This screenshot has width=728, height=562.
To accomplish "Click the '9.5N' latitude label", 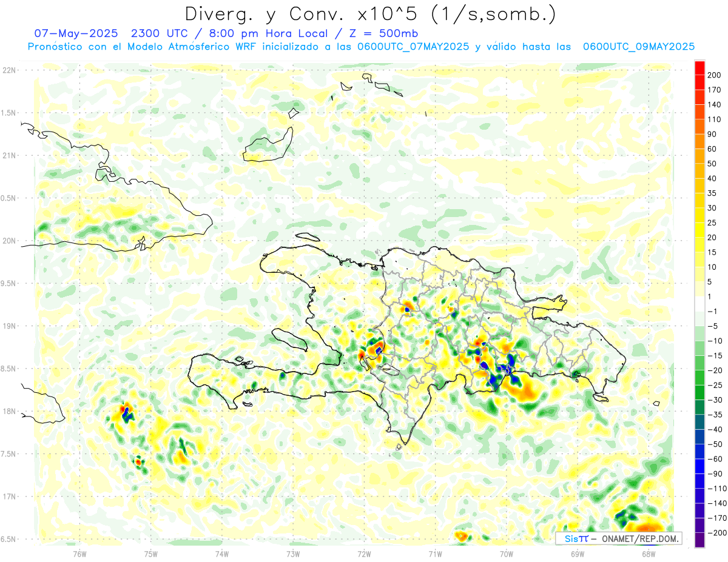I will 8,283.
